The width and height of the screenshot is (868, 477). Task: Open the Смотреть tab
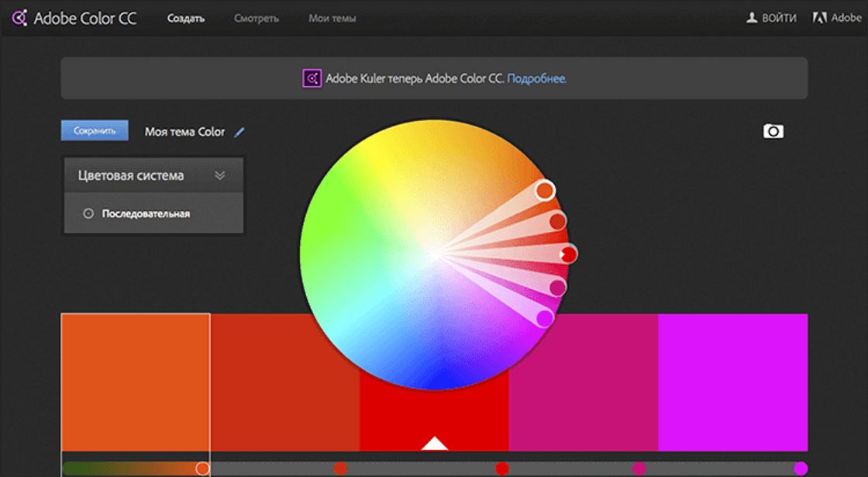(257, 19)
